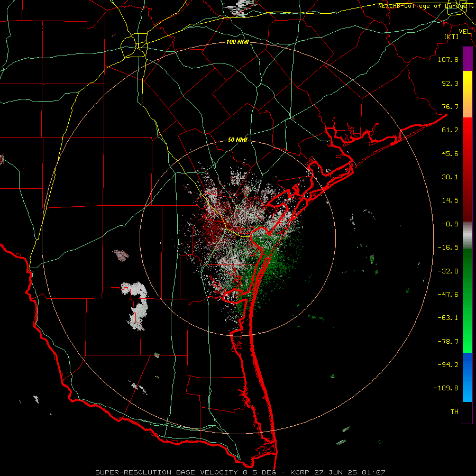Click the Super-Resolution Base Velocity caption text

click(241, 472)
